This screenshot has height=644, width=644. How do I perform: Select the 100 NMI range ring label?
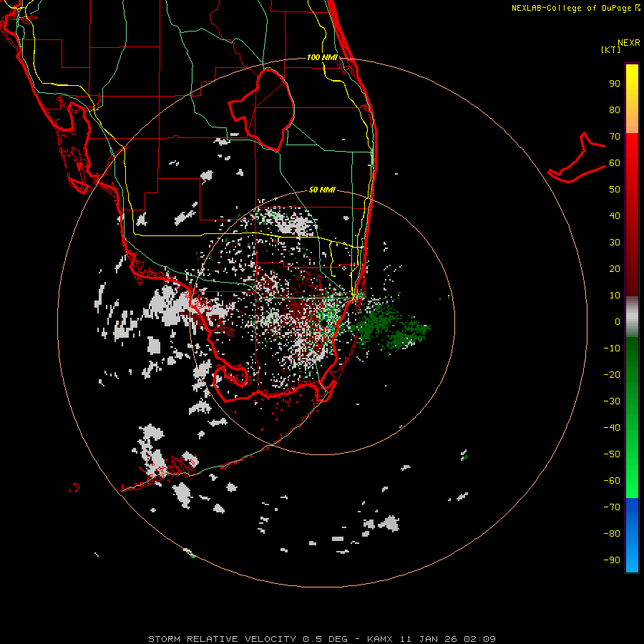point(322,57)
